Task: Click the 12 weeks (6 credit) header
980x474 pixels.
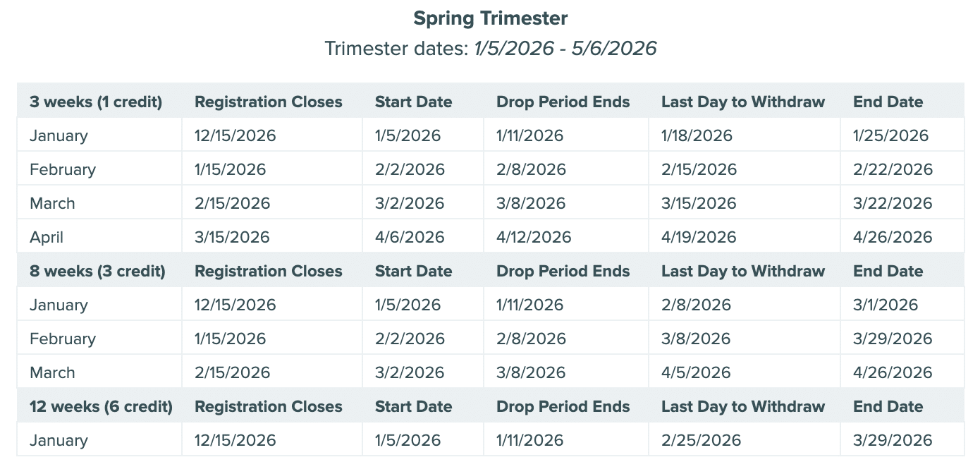Action: tap(101, 407)
